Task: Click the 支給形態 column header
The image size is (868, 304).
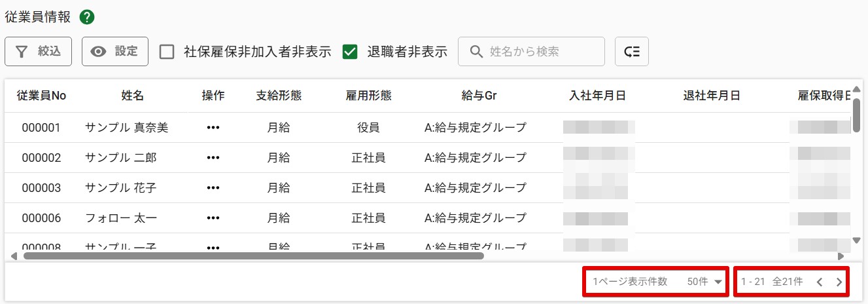Action: click(x=279, y=96)
